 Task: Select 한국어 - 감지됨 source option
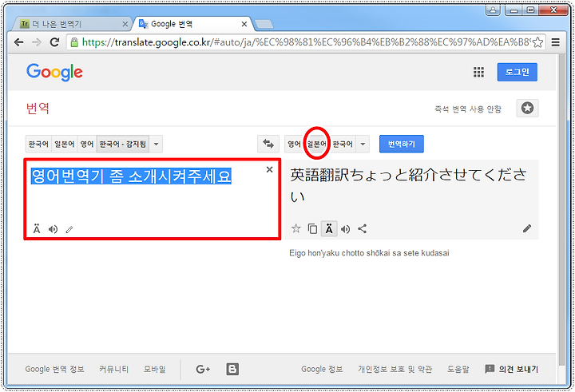pos(123,144)
